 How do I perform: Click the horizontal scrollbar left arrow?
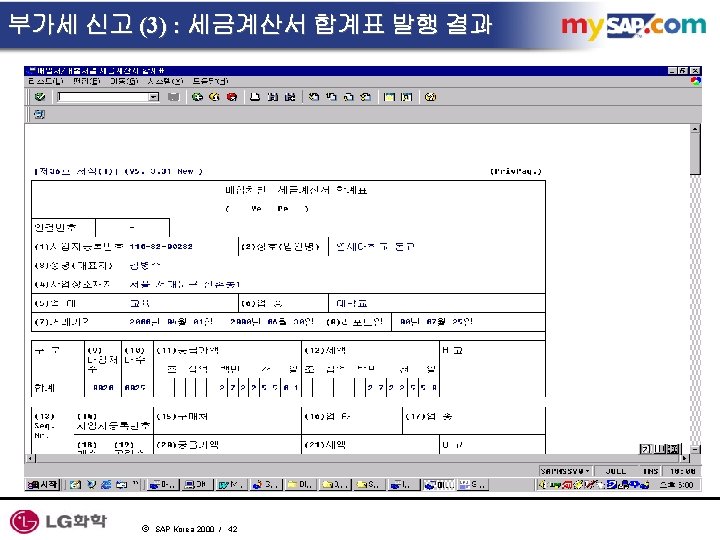[x=30, y=458]
